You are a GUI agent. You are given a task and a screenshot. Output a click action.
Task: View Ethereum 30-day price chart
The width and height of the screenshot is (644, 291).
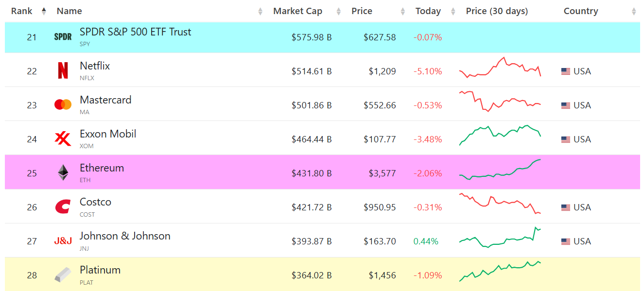pyautogui.click(x=500, y=170)
